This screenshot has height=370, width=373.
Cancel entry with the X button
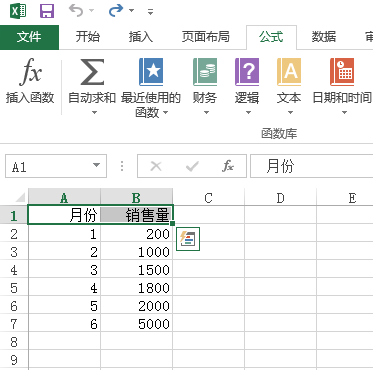click(x=156, y=166)
